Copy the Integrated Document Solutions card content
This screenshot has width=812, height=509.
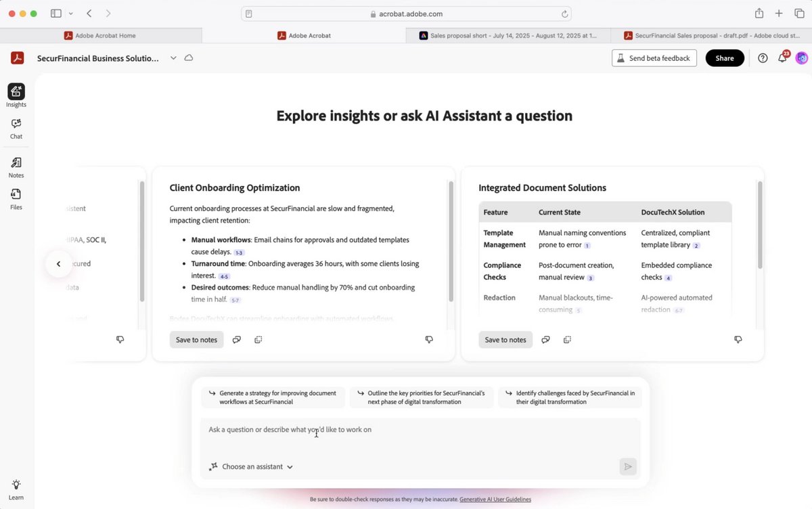567,340
